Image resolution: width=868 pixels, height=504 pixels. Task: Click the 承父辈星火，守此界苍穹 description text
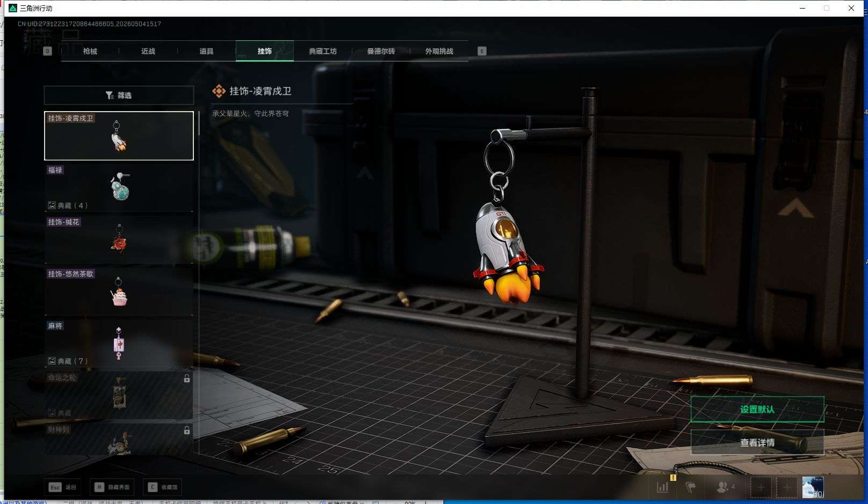pyautogui.click(x=250, y=114)
